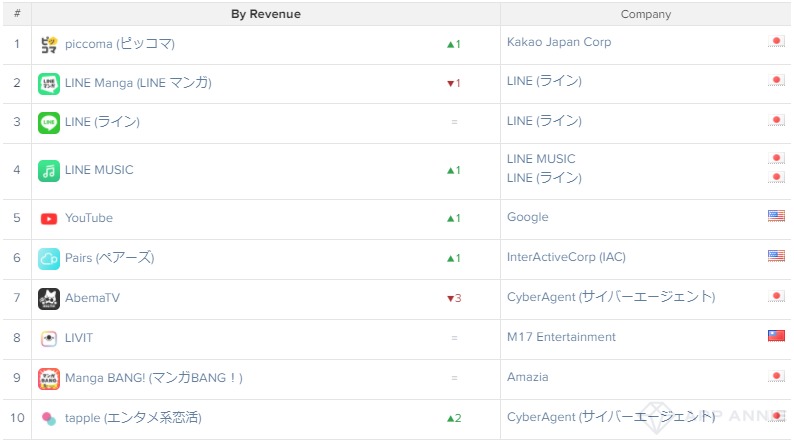The width and height of the screenshot is (794, 442).
Task: Open the Manga BANG! app link
Action: 154,378
